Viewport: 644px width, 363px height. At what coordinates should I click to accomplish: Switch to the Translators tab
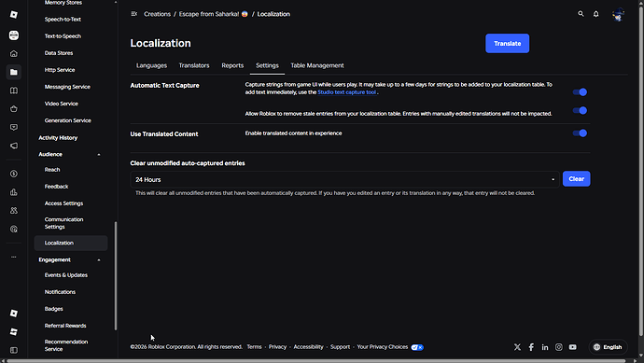pos(194,65)
